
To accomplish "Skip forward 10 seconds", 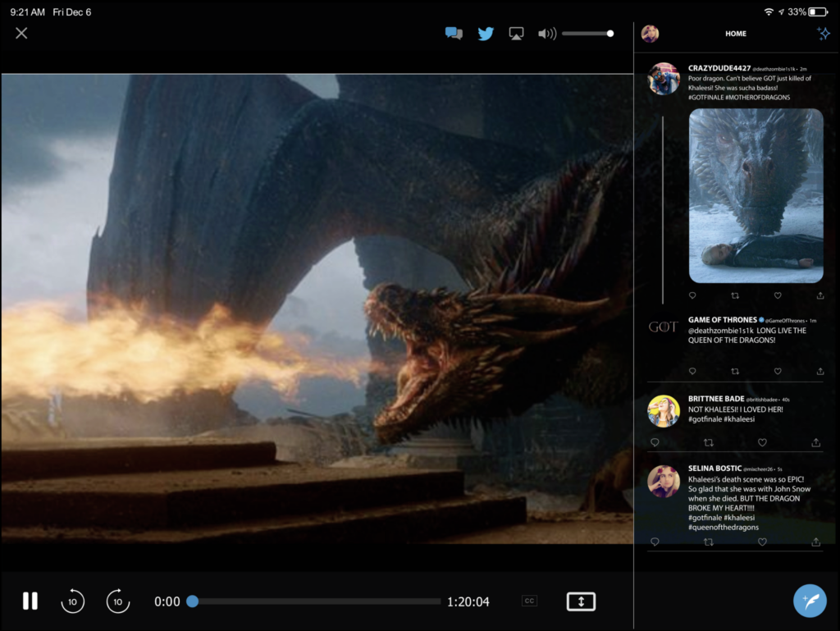I will pyautogui.click(x=118, y=601).
